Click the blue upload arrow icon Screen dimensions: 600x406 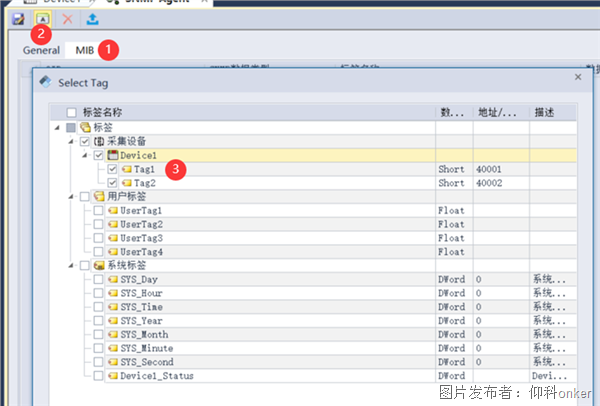click(93, 19)
